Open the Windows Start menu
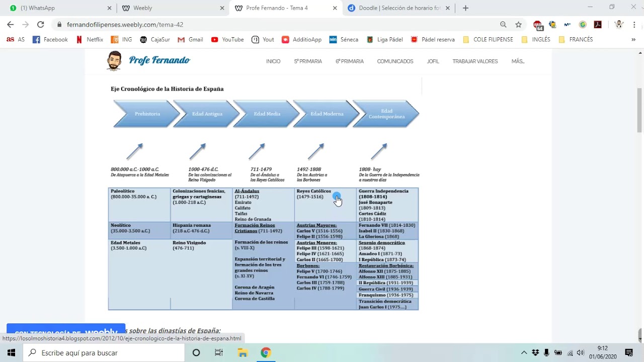Viewport: 644px width, 362px height. coord(11,353)
